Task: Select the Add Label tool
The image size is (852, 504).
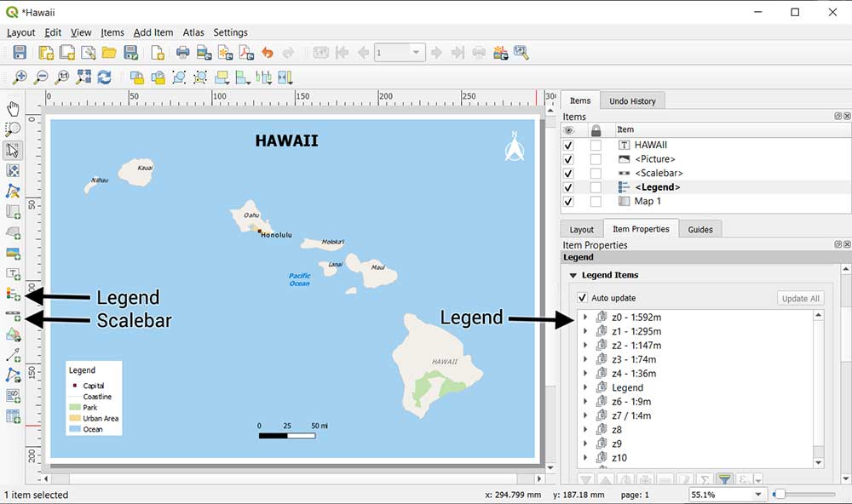Action: (x=13, y=274)
